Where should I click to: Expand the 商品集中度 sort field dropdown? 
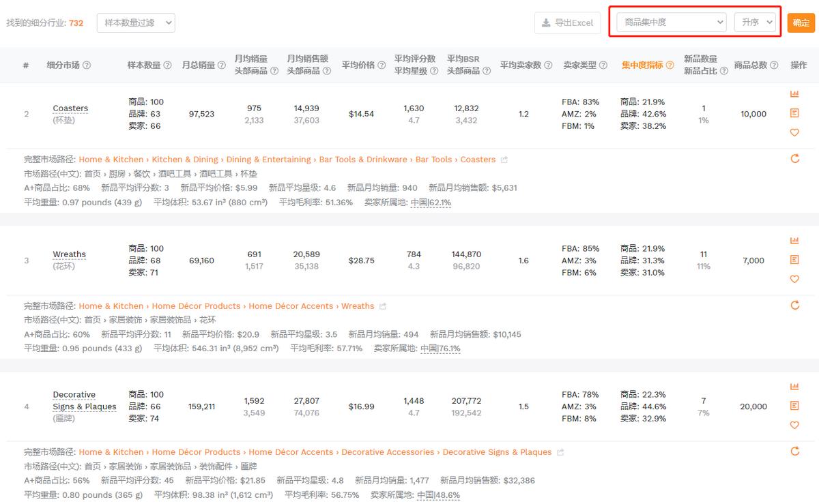671,23
